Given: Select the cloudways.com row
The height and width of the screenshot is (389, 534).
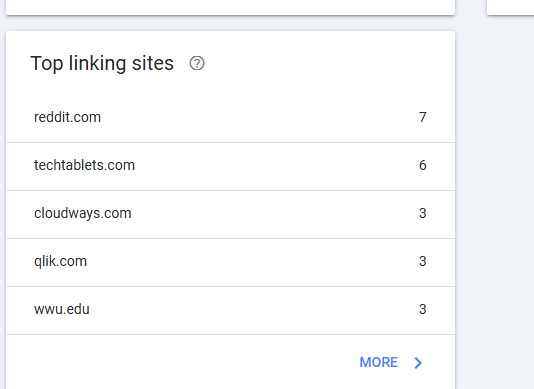Looking at the screenshot, I should pos(231,215).
